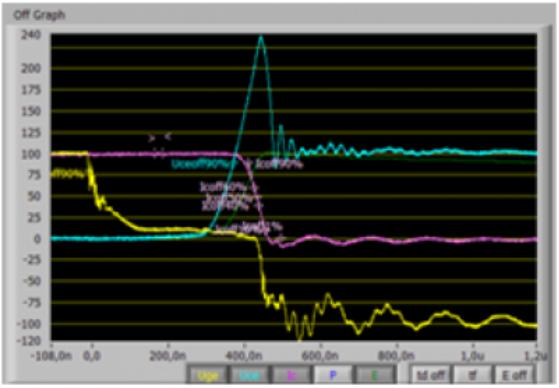
Task: Enable the blue P power trace
Action: (x=333, y=375)
